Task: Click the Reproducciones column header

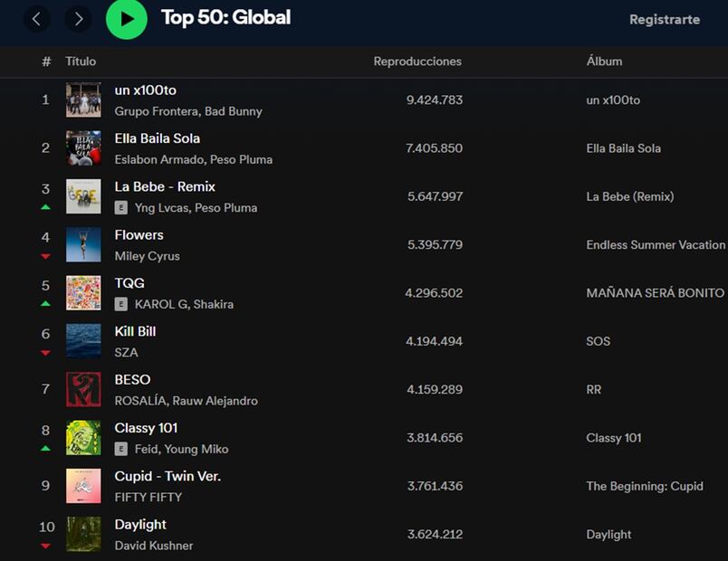Action: pos(417,62)
